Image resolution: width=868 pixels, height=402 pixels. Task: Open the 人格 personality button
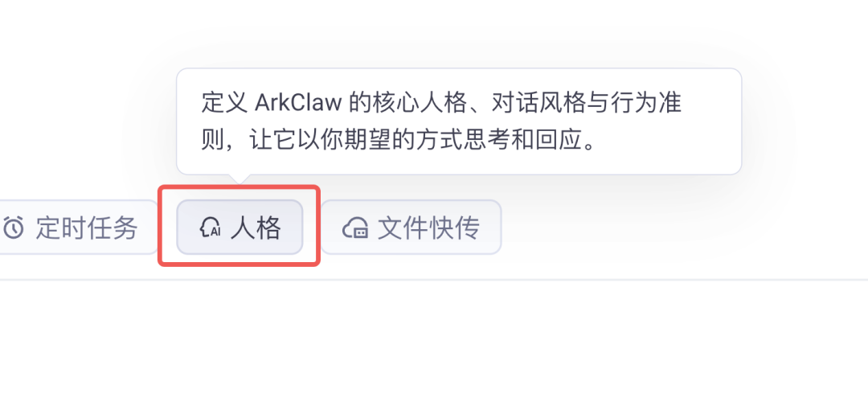(240, 227)
